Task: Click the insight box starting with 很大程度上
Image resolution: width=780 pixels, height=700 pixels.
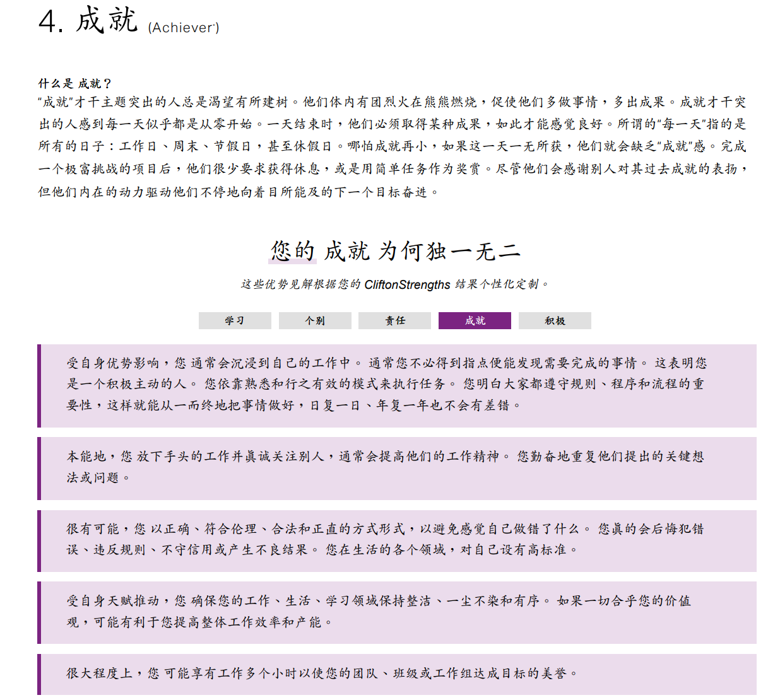Action: [396, 674]
